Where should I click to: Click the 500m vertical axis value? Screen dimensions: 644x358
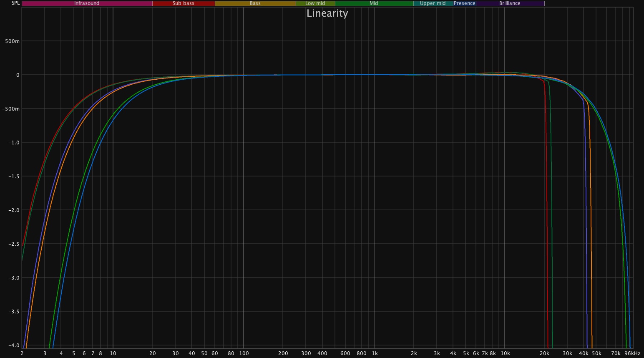pyautogui.click(x=12, y=41)
